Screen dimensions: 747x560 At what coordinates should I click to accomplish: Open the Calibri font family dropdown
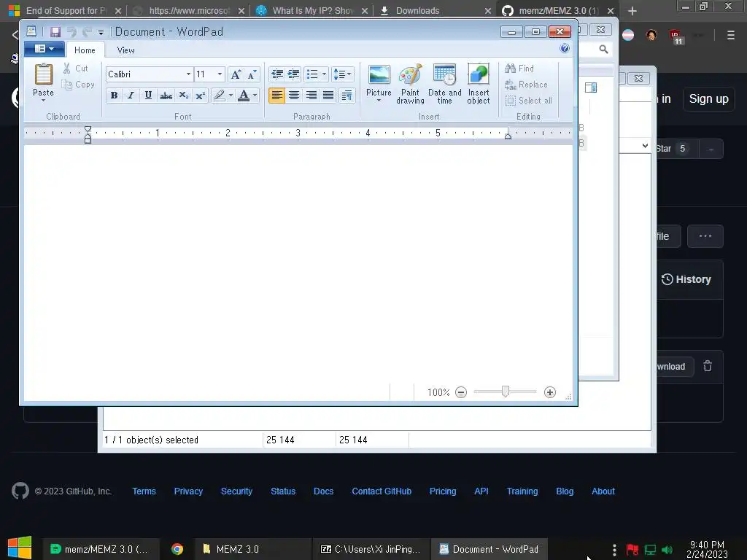coord(188,74)
